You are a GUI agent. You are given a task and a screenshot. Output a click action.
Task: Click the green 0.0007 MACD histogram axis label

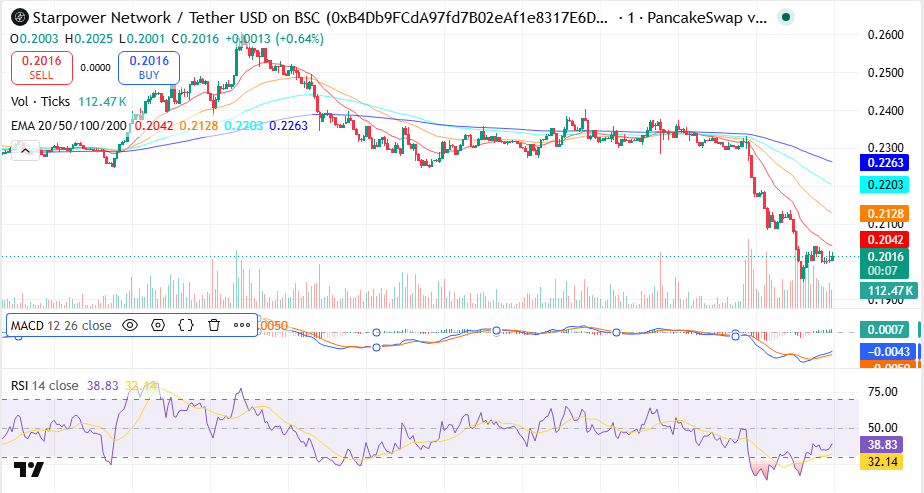(885, 329)
